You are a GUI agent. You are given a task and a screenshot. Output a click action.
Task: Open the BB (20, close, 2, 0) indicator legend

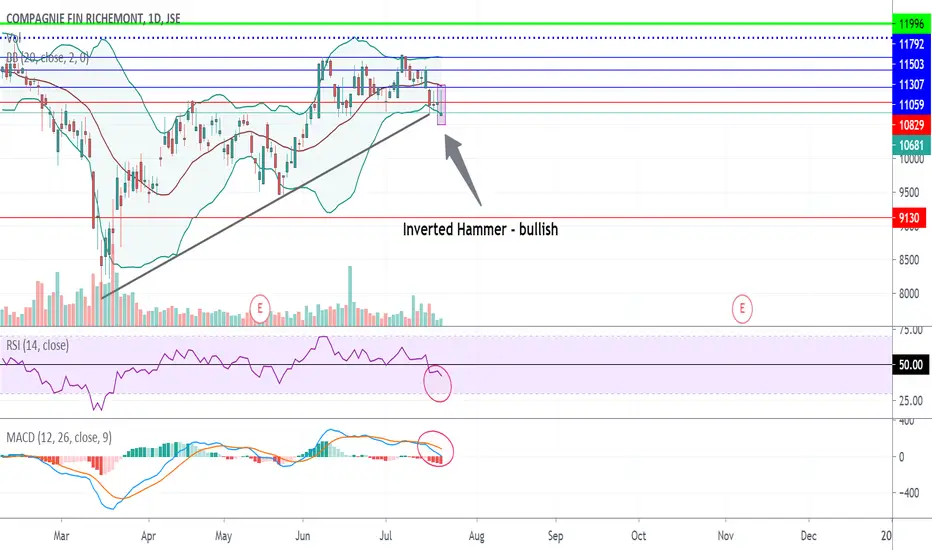tap(48, 58)
